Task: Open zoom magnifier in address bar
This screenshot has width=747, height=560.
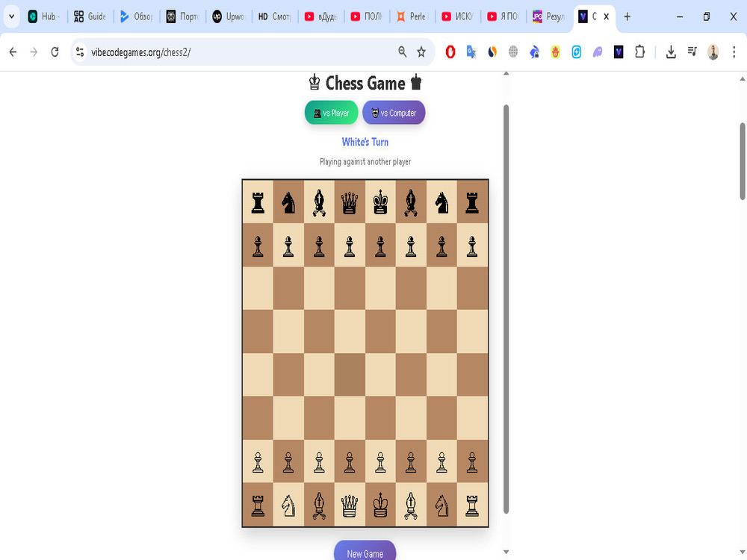Action: pos(403,52)
